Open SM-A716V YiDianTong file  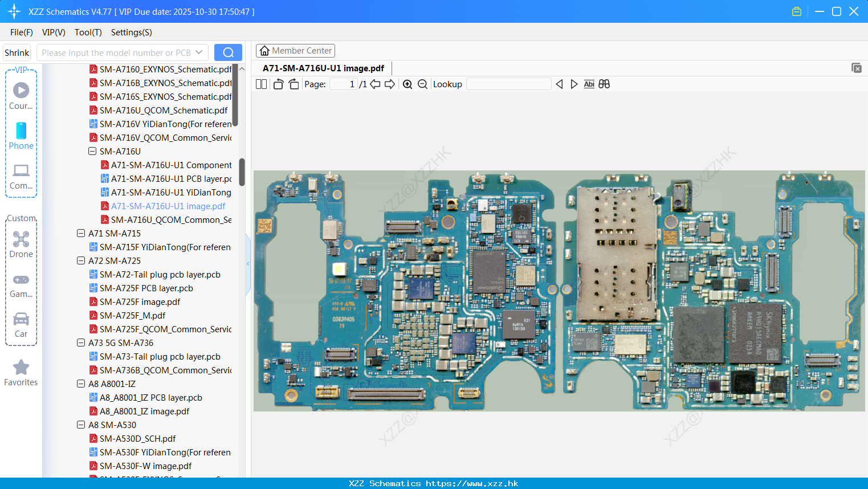(161, 124)
